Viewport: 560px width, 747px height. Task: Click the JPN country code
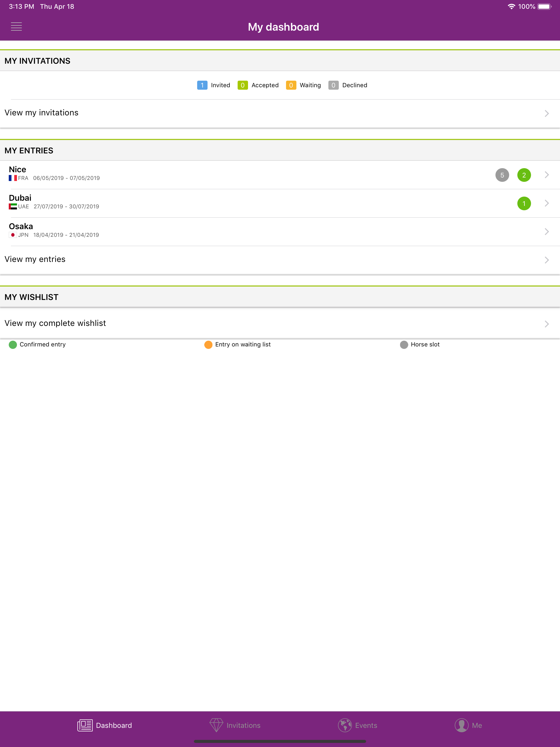click(23, 235)
